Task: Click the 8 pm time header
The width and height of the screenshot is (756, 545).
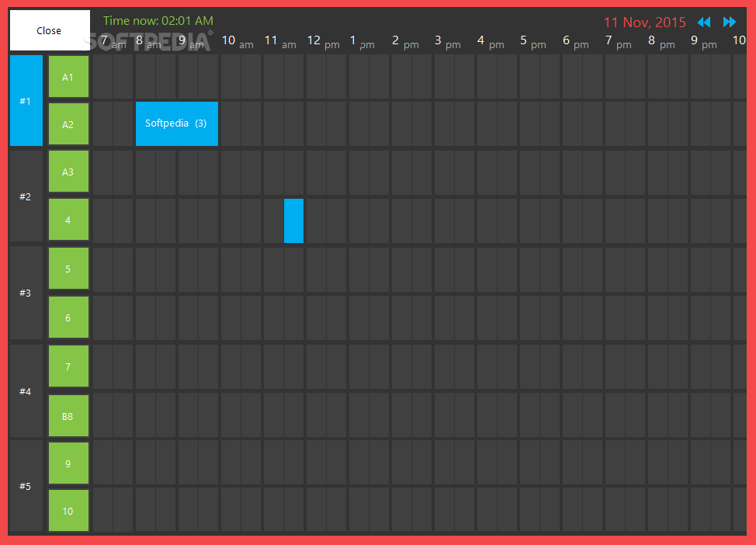Action: tap(661, 42)
